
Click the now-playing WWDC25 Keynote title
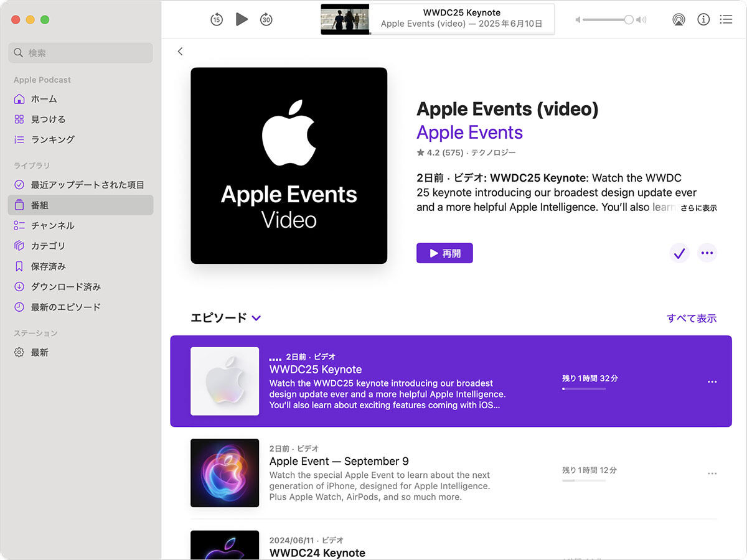pos(462,12)
